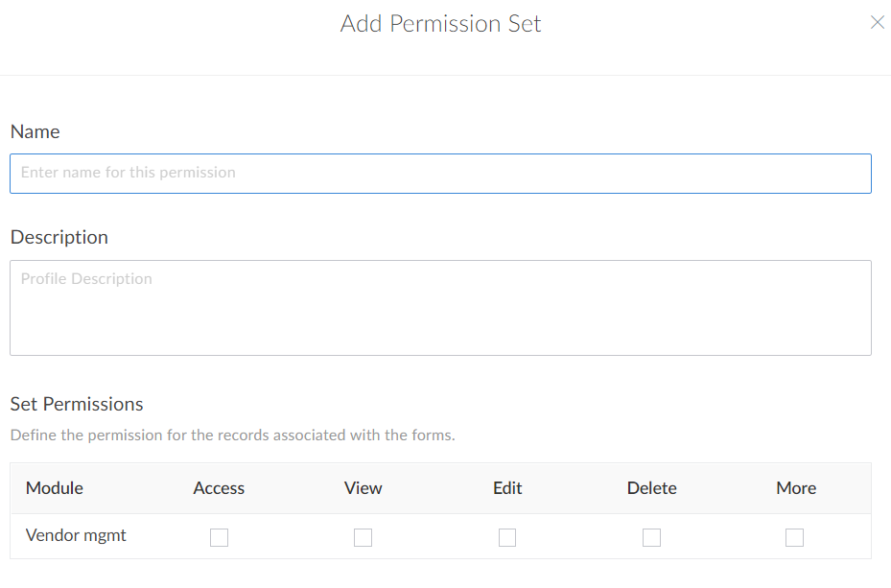
Task: Click the Module column header
Action: (x=55, y=488)
